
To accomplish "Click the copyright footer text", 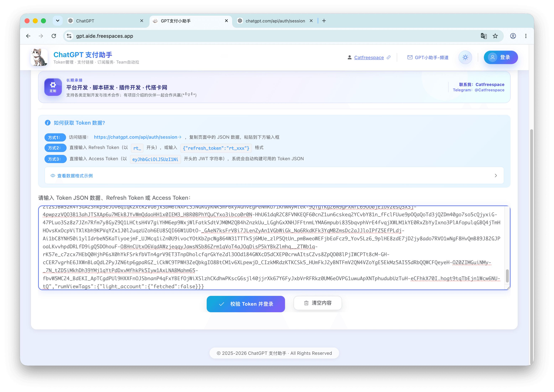I will pyautogui.click(x=274, y=353).
